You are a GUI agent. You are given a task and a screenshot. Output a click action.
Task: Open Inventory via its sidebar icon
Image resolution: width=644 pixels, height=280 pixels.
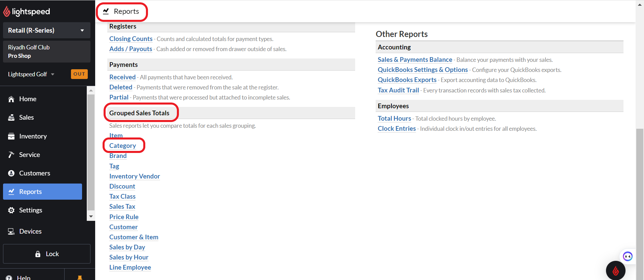click(11, 136)
